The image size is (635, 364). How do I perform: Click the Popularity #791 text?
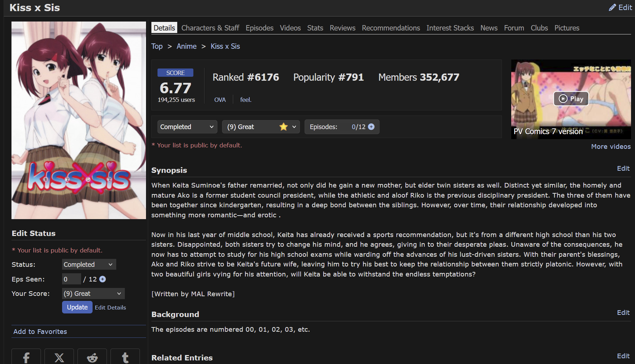tap(329, 77)
